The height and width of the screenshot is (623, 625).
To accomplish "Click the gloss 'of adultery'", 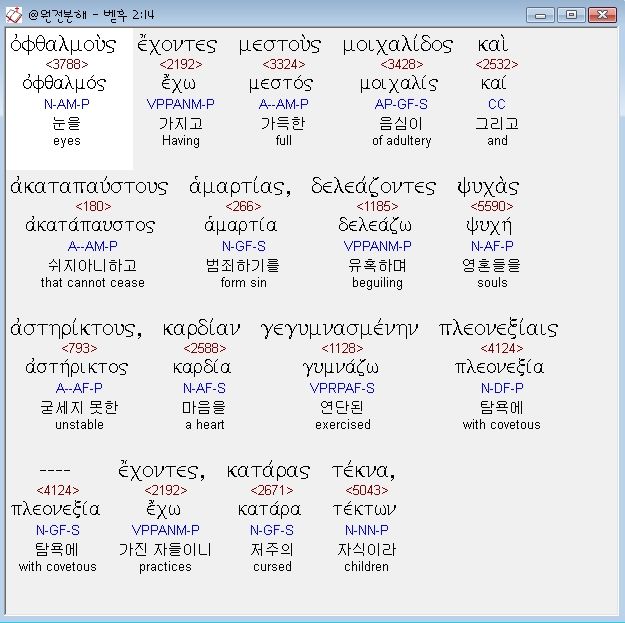I will [402, 141].
